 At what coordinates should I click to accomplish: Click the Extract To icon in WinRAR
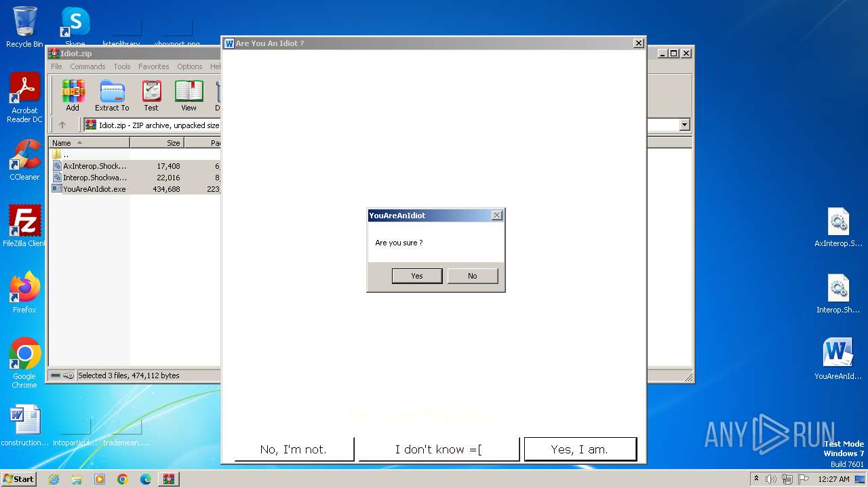coord(112,96)
